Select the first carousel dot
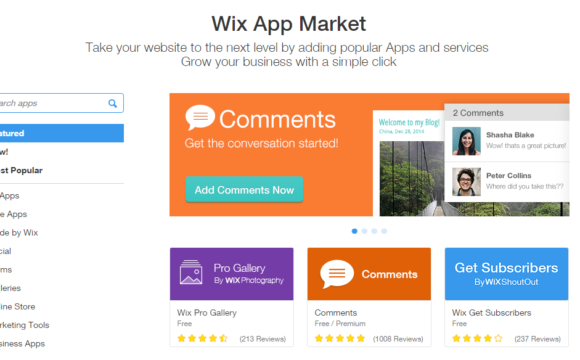The height and width of the screenshot is (360, 580). click(354, 231)
